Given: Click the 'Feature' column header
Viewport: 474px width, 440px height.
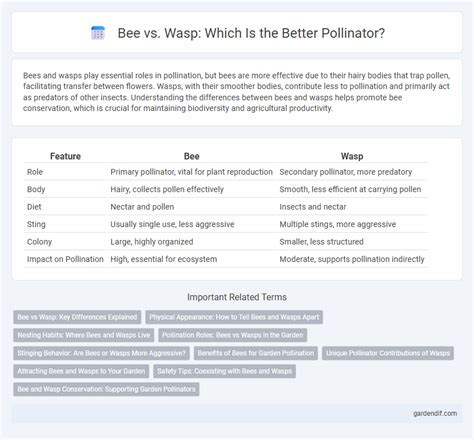Looking at the screenshot, I should (x=65, y=156).
